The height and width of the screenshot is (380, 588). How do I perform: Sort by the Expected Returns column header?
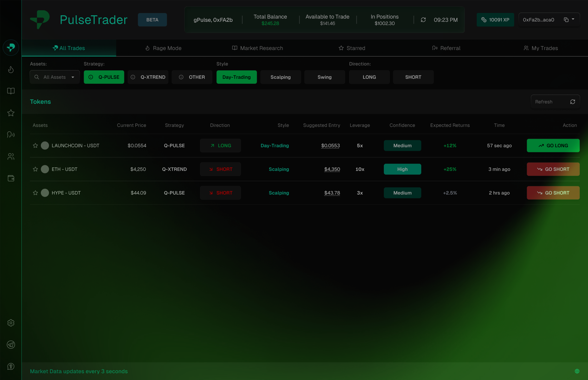450,125
